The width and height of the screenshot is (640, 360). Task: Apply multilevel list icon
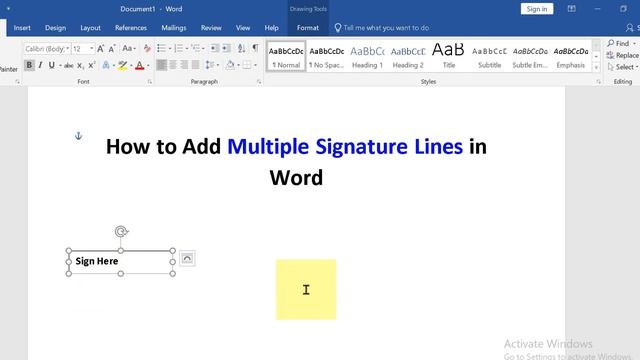click(196, 49)
